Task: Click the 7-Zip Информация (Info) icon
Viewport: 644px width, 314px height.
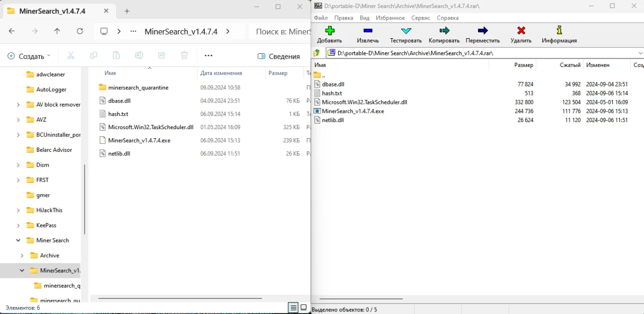Action: point(559,31)
